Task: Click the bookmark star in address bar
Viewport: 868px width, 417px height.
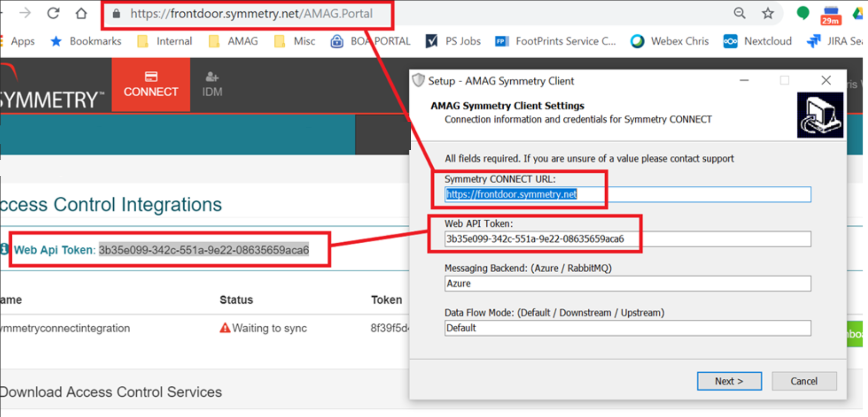Action: click(x=767, y=13)
